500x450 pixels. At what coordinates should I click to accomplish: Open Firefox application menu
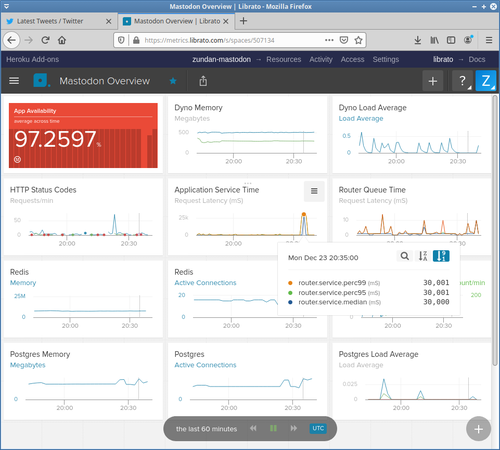(489, 40)
